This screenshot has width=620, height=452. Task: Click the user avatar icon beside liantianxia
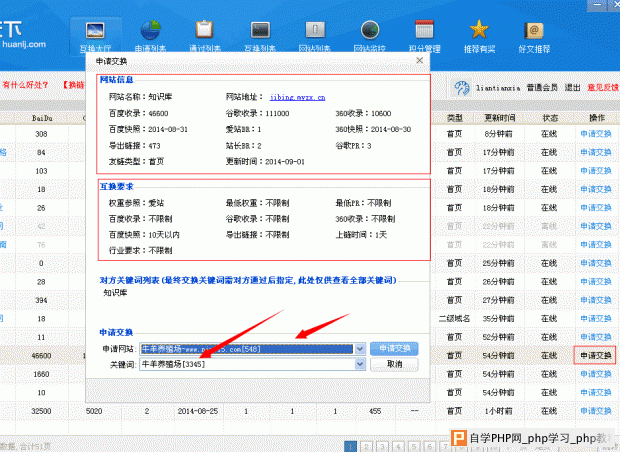click(461, 87)
